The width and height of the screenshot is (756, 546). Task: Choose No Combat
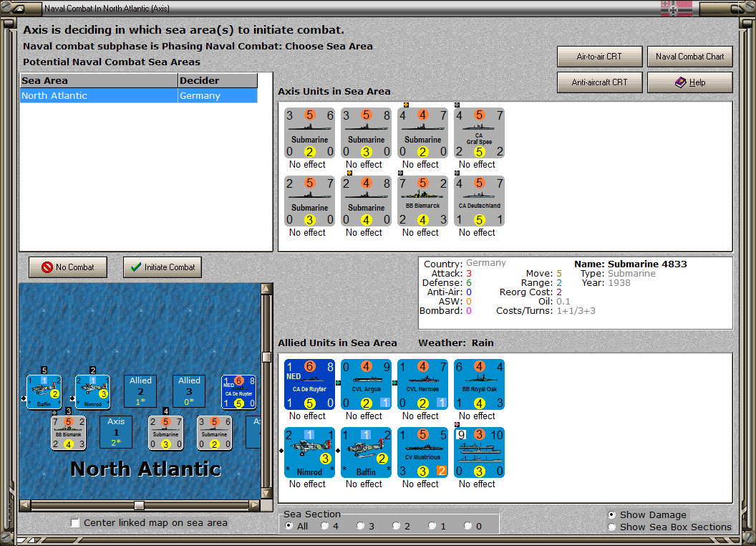(68, 267)
